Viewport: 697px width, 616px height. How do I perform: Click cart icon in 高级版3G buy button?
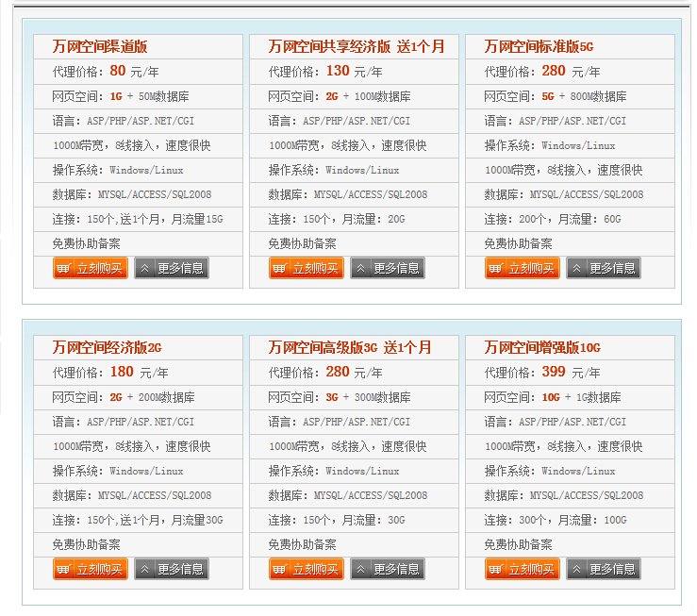[280, 569]
